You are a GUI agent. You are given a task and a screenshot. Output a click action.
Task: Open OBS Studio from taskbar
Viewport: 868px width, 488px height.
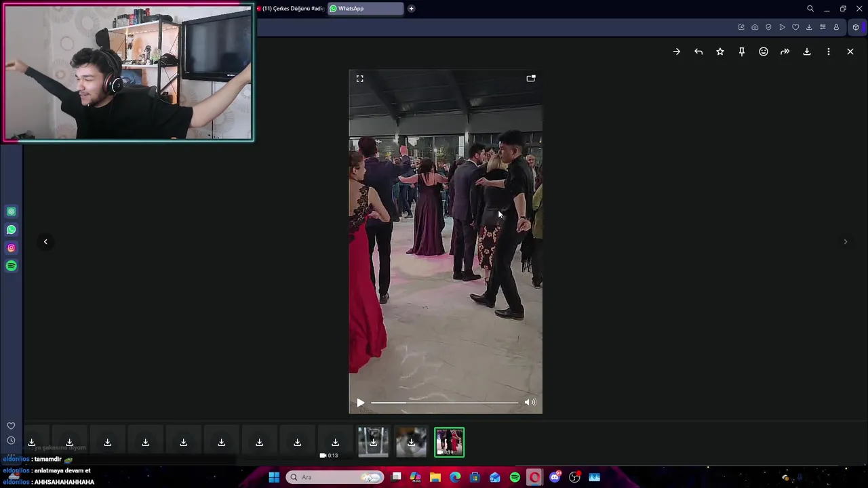tap(575, 477)
